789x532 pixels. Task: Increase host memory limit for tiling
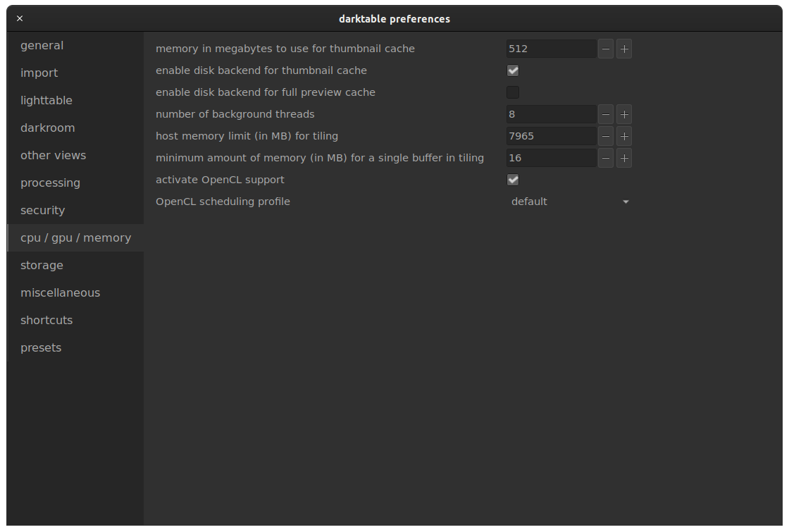pos(623,136)
